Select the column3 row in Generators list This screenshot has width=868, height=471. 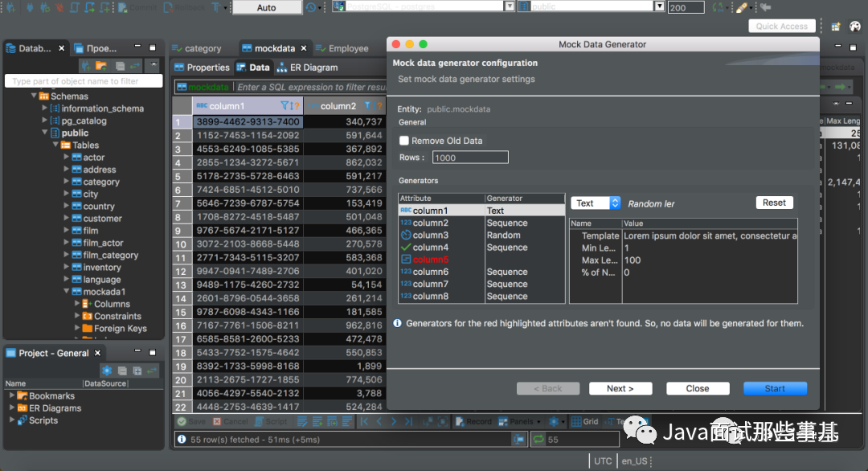pyautogui.click(x=481, y=235)
